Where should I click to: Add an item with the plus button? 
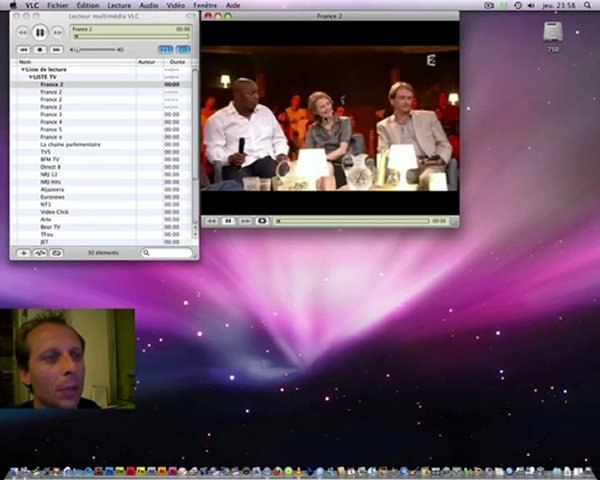pyautogui.click(x=24, y=253)
